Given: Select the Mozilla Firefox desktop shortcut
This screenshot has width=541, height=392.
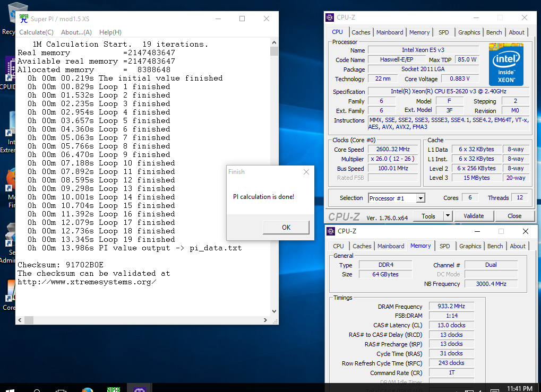Looking at the screenshot, I should [x=7, y=188].
